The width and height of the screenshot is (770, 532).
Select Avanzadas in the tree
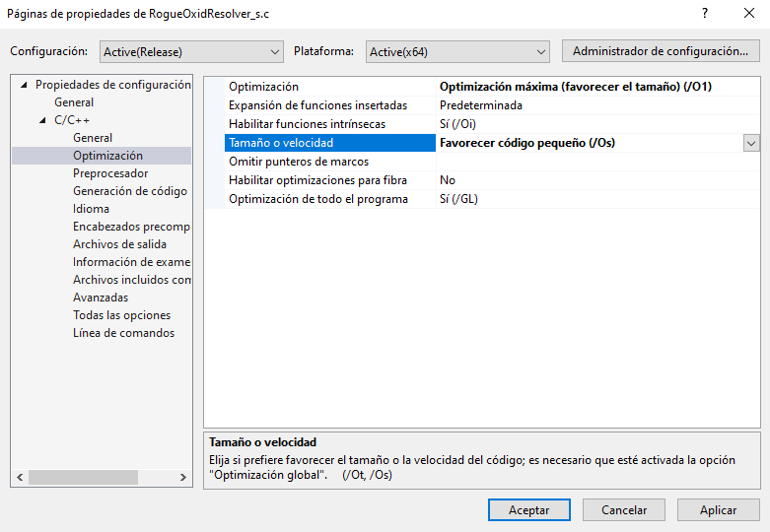pos(101,298)
